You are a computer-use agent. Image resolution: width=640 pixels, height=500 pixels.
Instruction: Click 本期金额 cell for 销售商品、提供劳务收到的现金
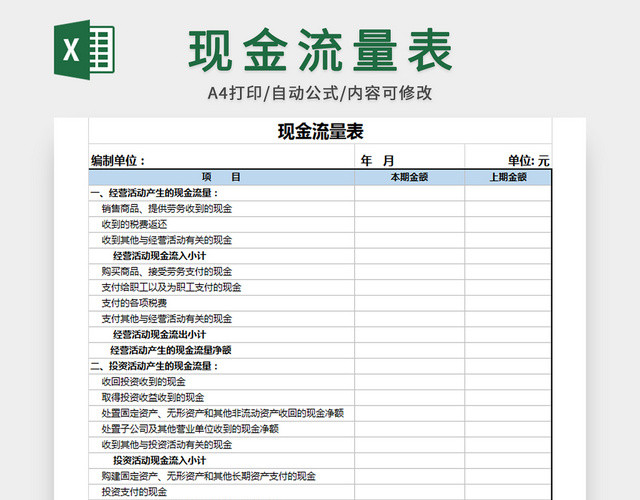click(409, 209)
